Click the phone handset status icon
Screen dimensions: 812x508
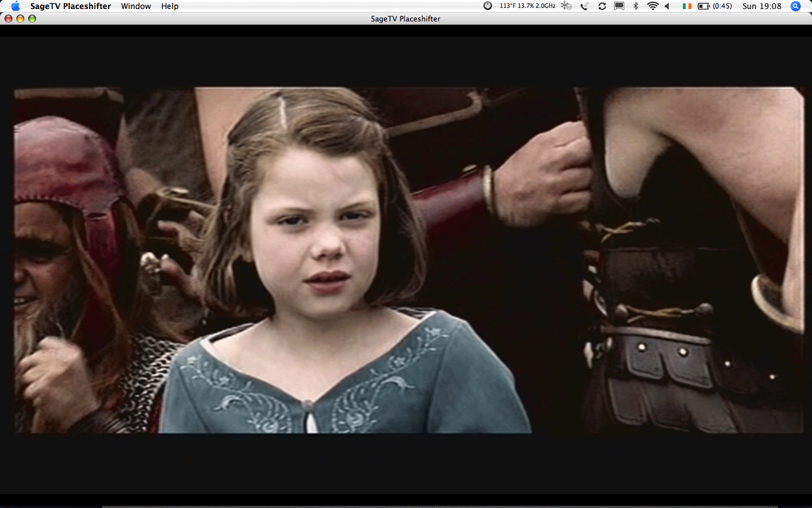point(585,6)
